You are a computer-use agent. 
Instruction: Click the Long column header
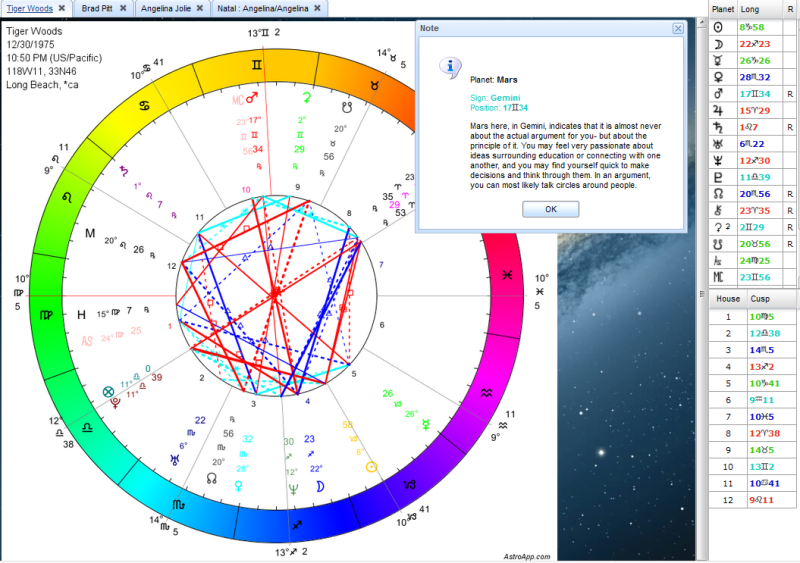[749, 8]
